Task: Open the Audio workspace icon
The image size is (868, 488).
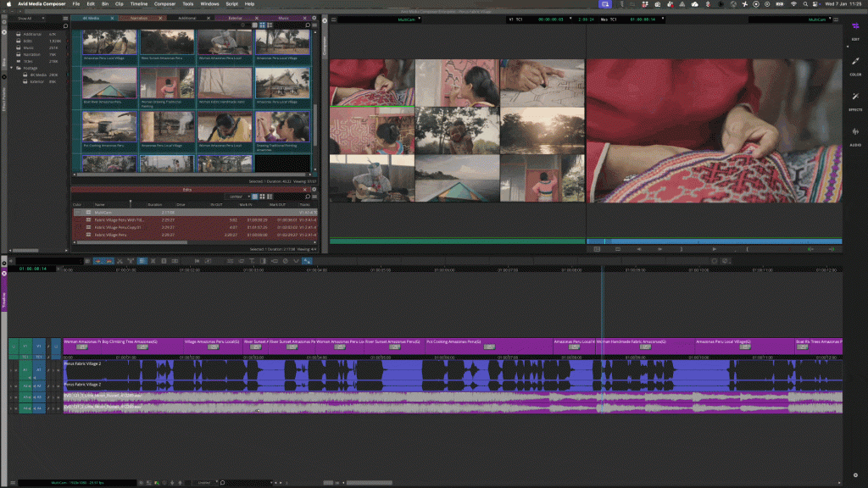Action: click(855, 135)
